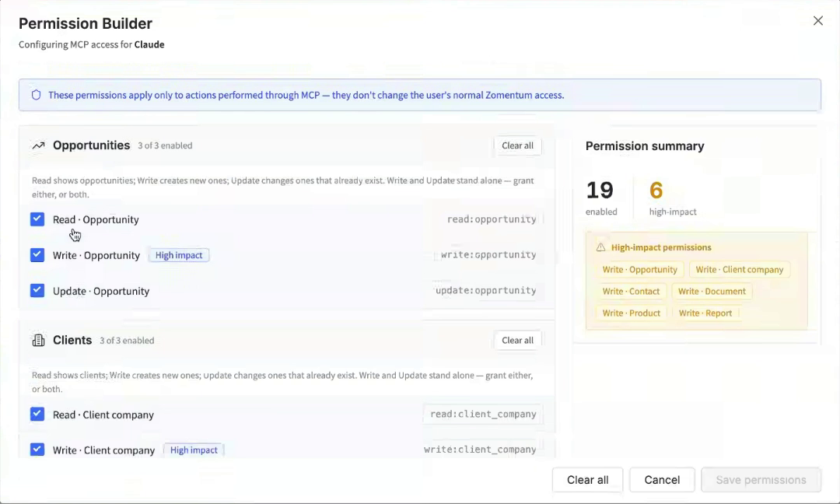The width and height of the screenshot is (840, 504).
Task: Clear all permissions in the Opportunities section
Action: (517, 145)
